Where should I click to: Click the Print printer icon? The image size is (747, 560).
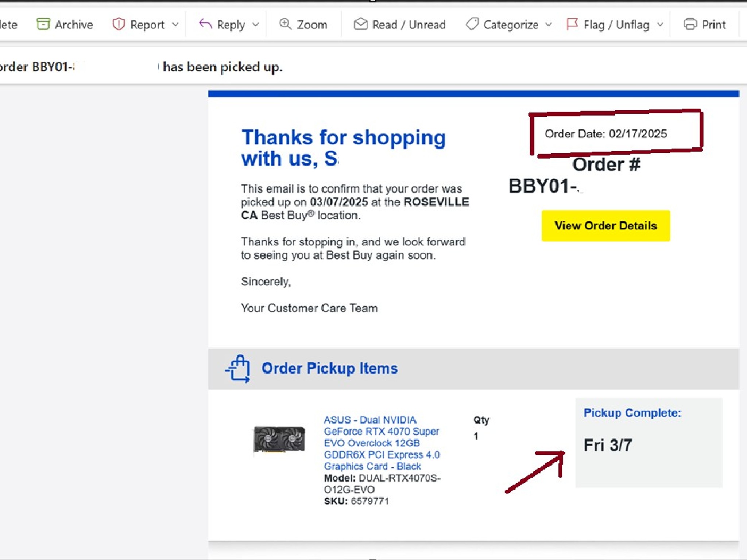tap(690, 24)
